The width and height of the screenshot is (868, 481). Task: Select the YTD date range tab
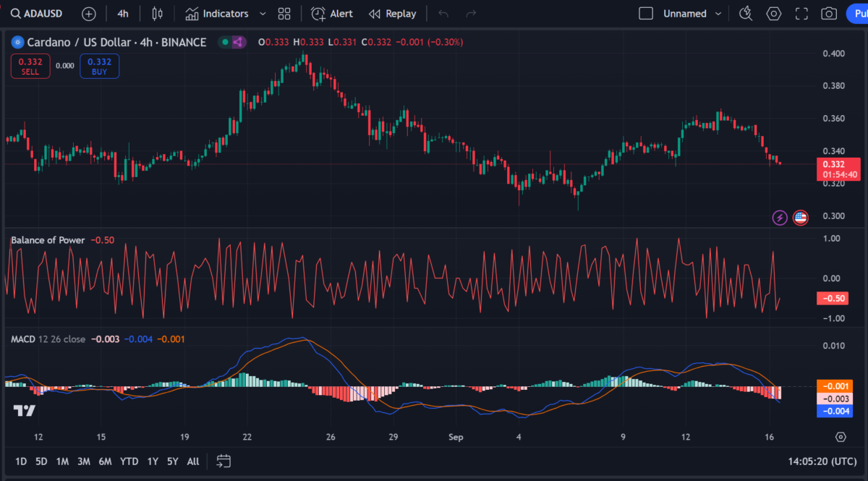(x=129, y=461)
